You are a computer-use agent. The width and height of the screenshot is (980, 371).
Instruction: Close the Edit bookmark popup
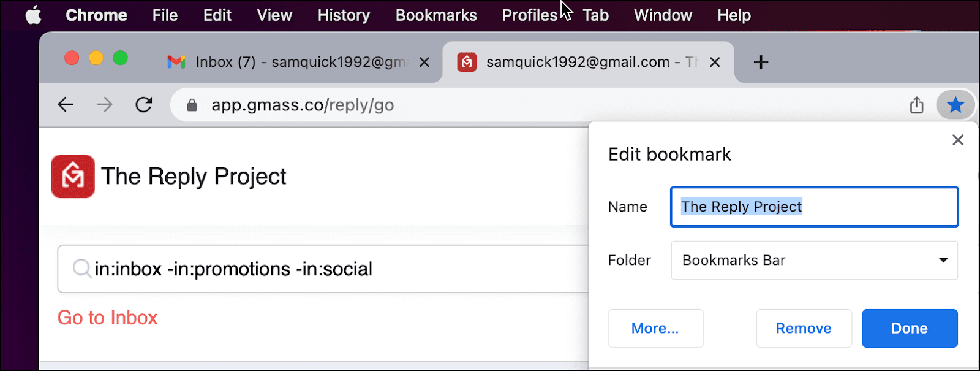pyautogui.click(x=958, y=140)
